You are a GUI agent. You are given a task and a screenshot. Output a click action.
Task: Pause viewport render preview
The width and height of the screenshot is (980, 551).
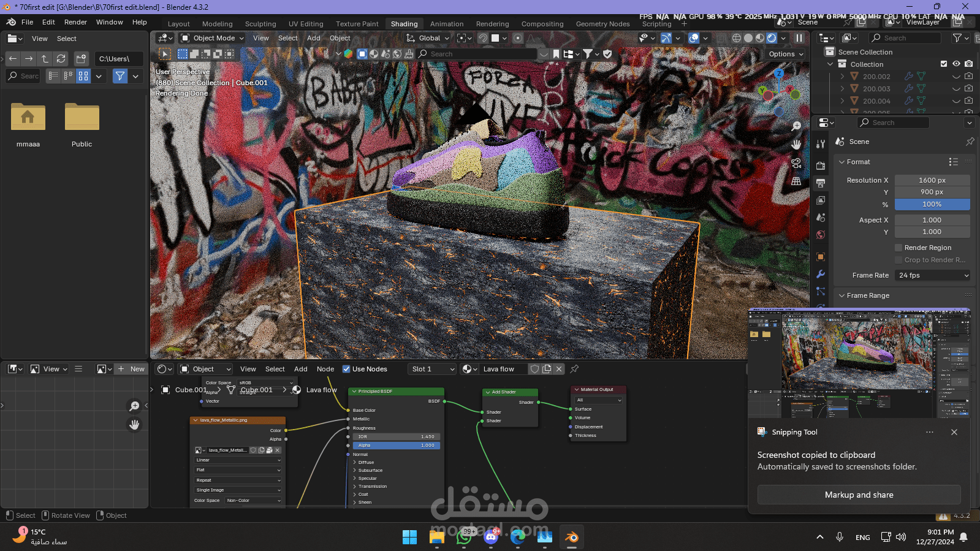coord(799,38)
